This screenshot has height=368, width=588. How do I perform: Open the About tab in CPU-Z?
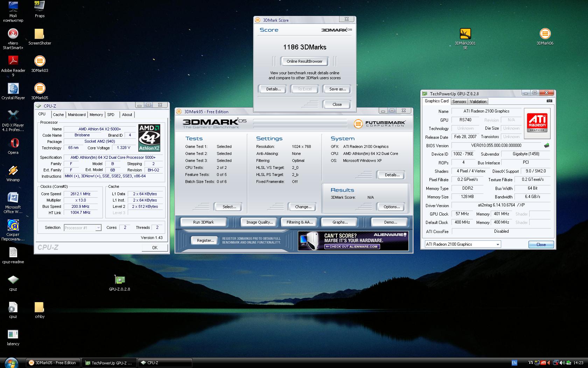click(127, 115)
